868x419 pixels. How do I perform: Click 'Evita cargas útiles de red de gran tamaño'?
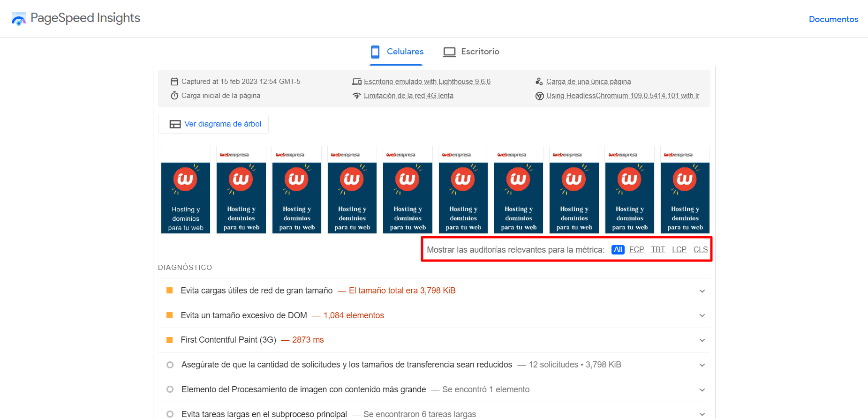pos(257,291)
